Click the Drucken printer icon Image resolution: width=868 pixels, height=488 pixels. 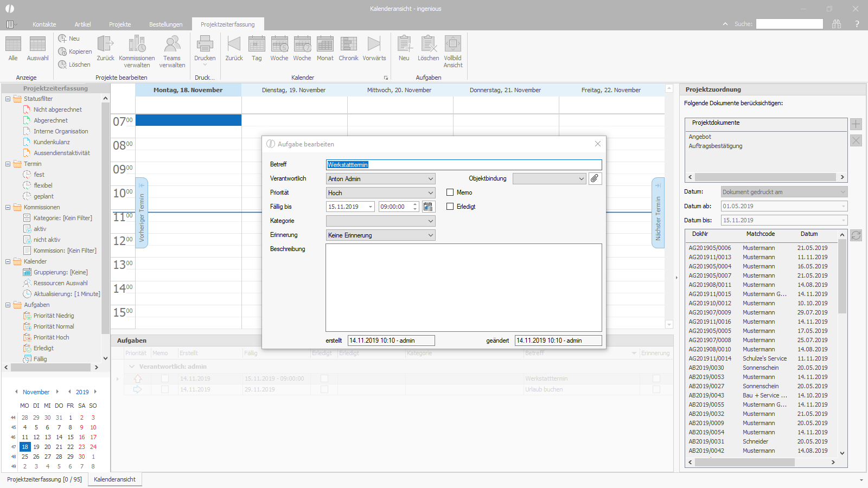point(205,44)
